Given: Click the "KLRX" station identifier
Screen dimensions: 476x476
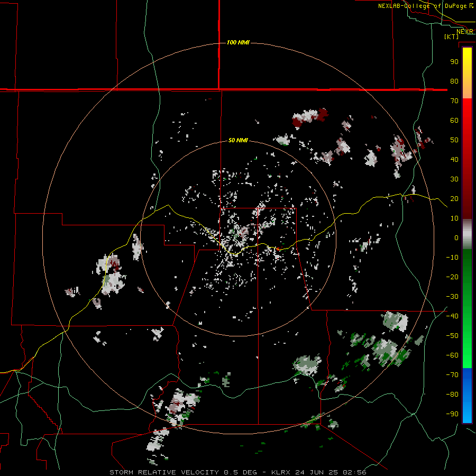Looking at the screenshot, I should 280,472.
